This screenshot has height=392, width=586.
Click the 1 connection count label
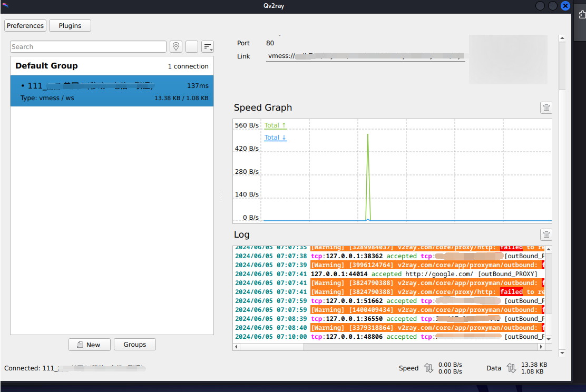(188, 66)
